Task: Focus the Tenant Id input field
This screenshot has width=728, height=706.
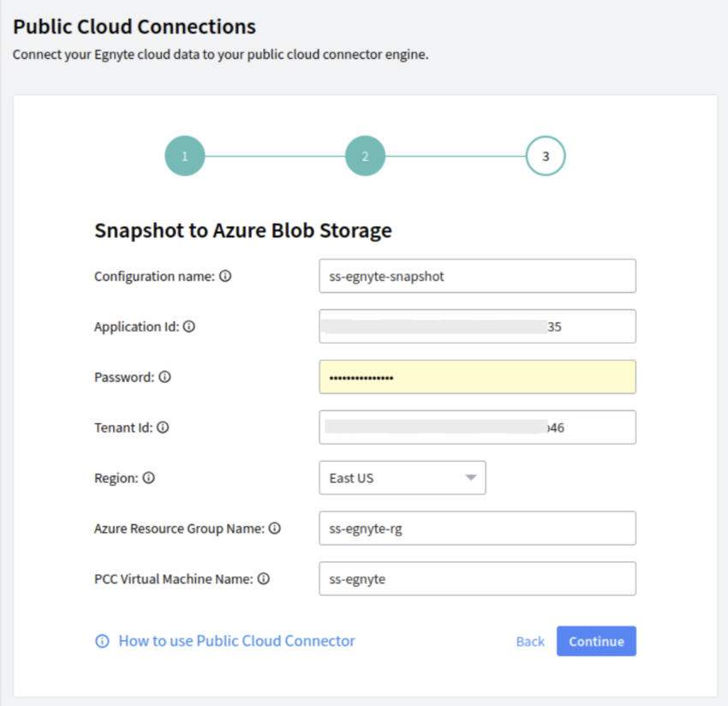Action: click(x=477, y=428)
